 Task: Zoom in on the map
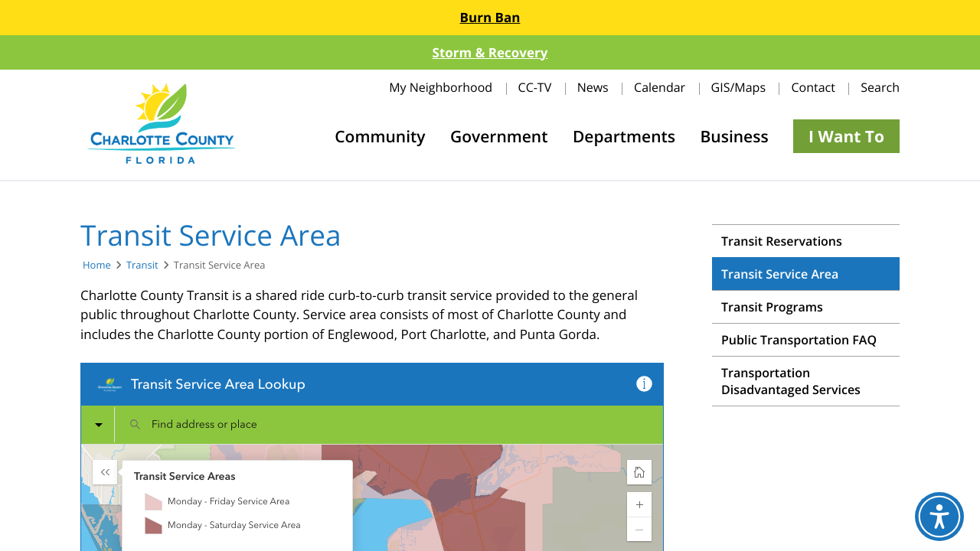click(639, 505)
